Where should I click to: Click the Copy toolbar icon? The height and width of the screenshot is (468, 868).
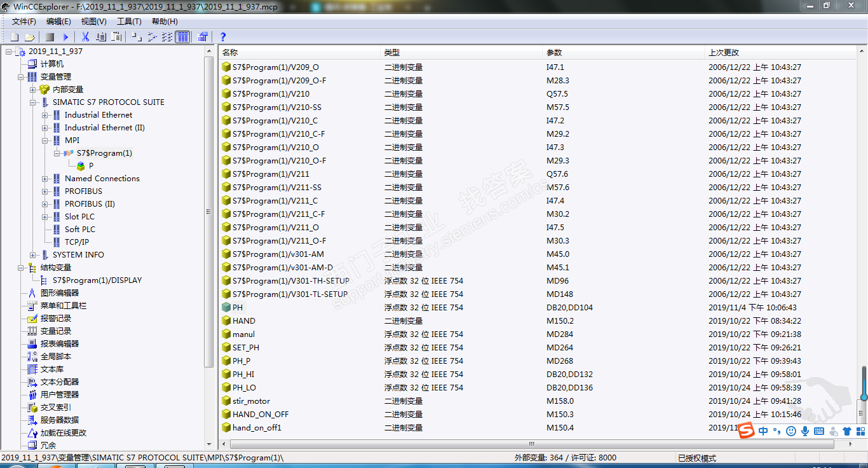[x=101, y=37]
